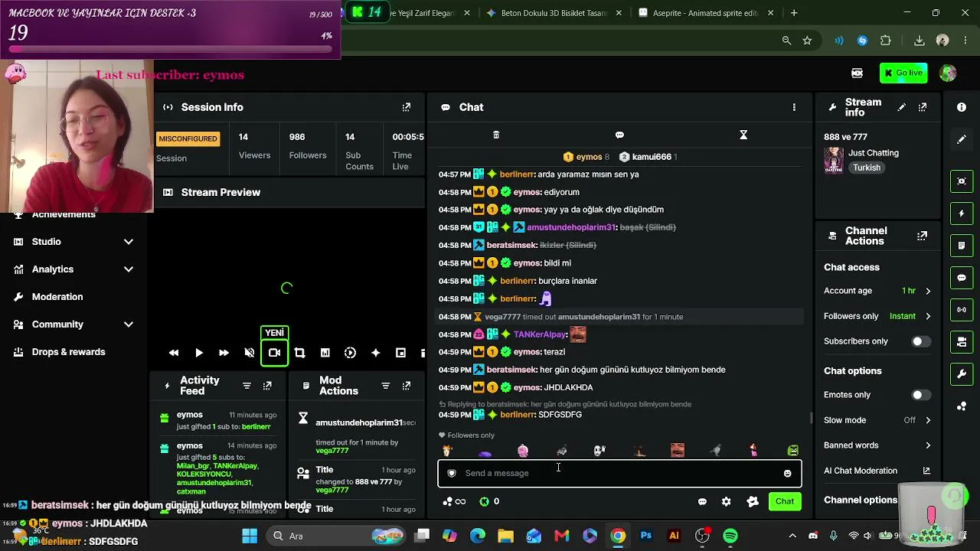Toggle the Emotes only switch

[x=921, y=395]
